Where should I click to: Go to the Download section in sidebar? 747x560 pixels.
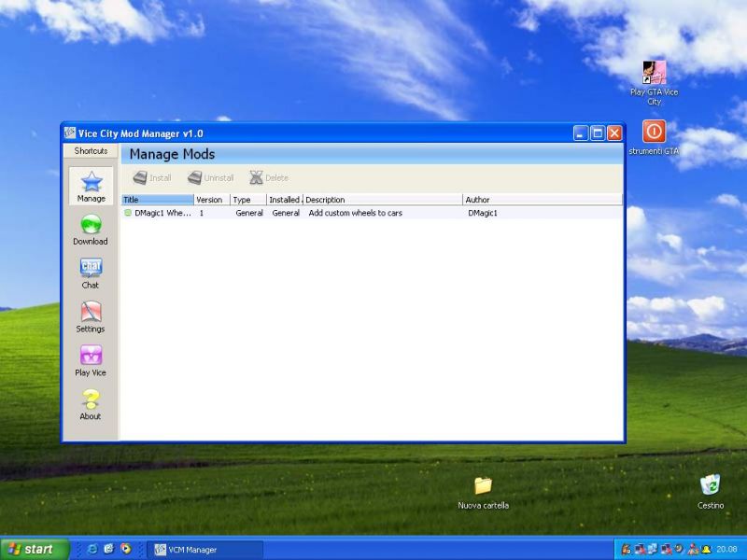[x=91, y=230]
